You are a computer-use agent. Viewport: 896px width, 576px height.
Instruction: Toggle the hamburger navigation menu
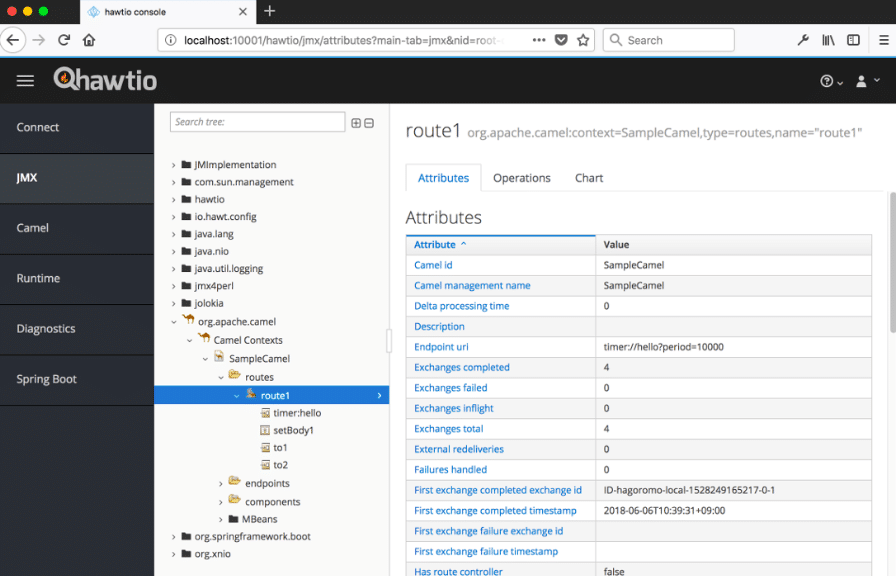coord(25,81)
